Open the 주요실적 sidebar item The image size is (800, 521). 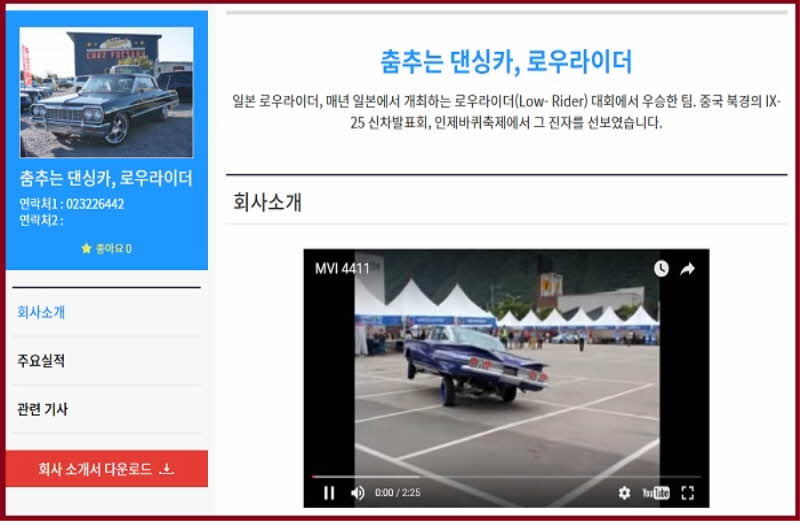pyautogui.click(x=41, y=361)
